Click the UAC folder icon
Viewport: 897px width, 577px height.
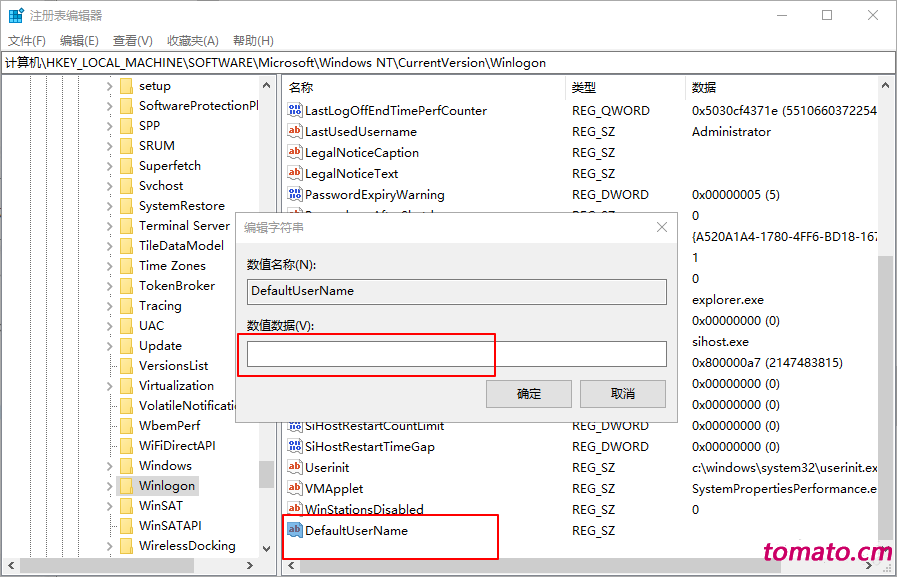pos(126,326)
